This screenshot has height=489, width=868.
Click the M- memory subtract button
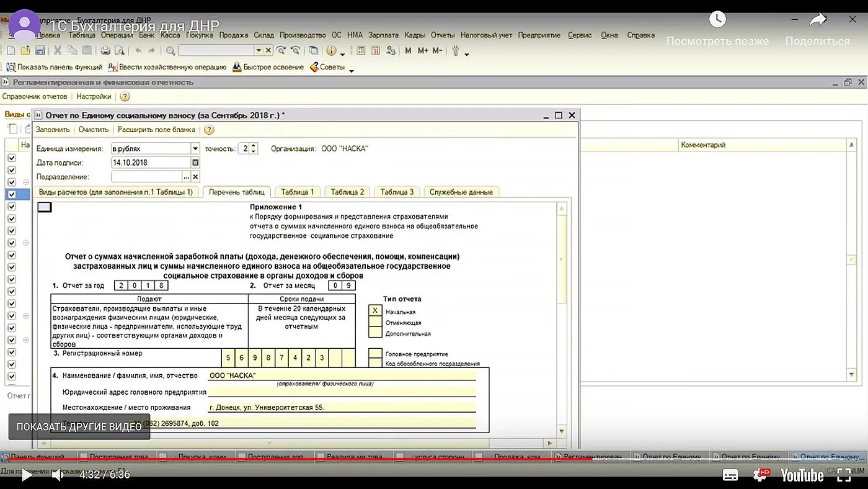click(437, 50)
